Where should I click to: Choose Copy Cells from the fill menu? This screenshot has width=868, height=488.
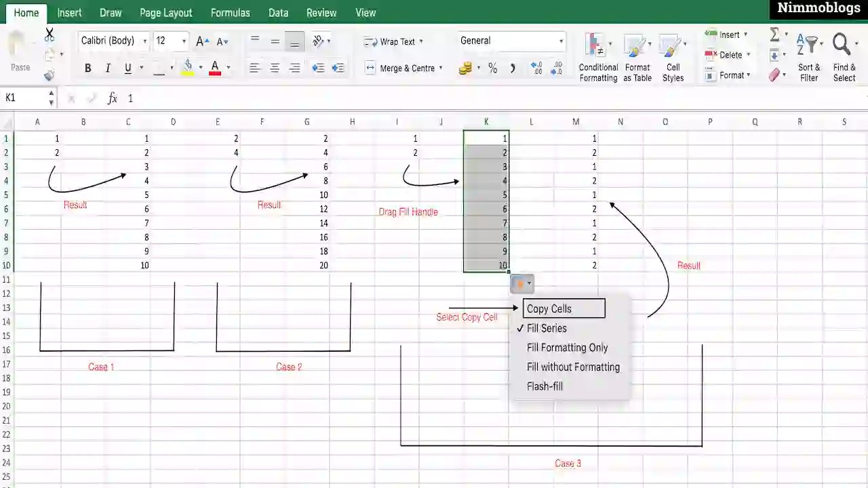[549, 308]
